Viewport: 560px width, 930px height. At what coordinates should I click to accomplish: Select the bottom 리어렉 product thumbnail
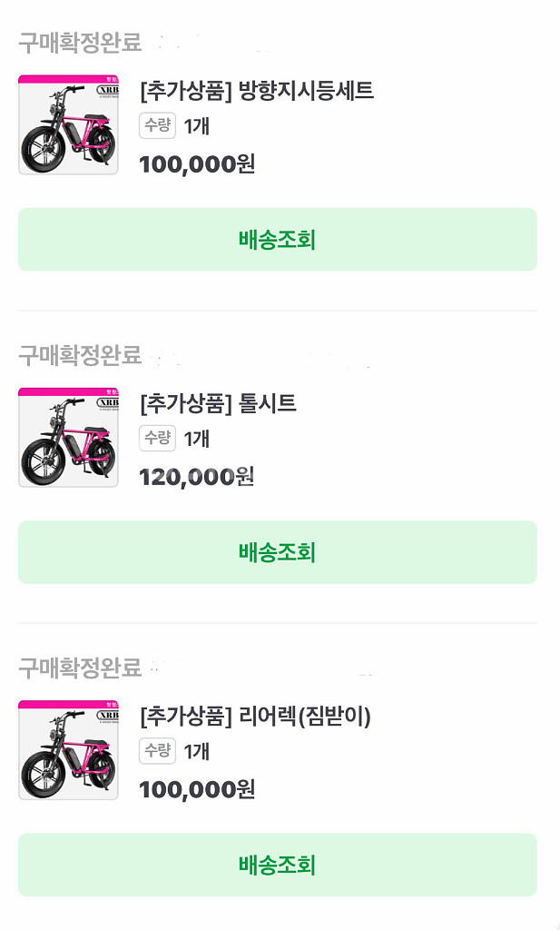click(68, 751)
